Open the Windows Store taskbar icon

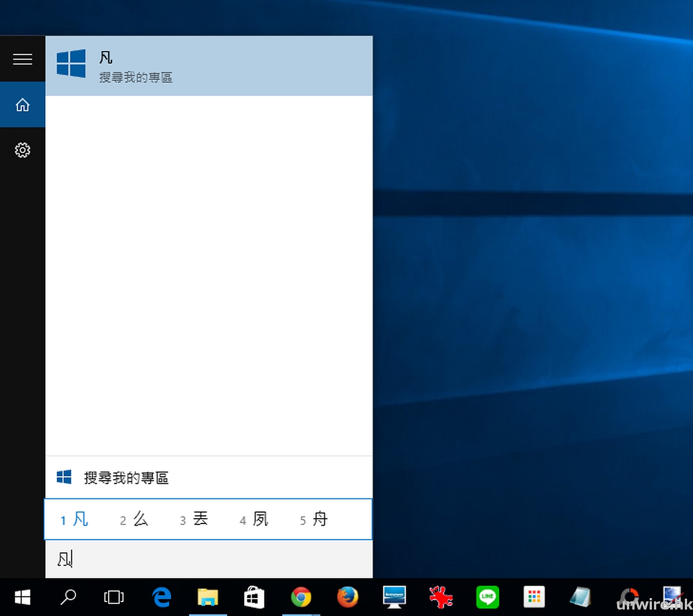254,597
